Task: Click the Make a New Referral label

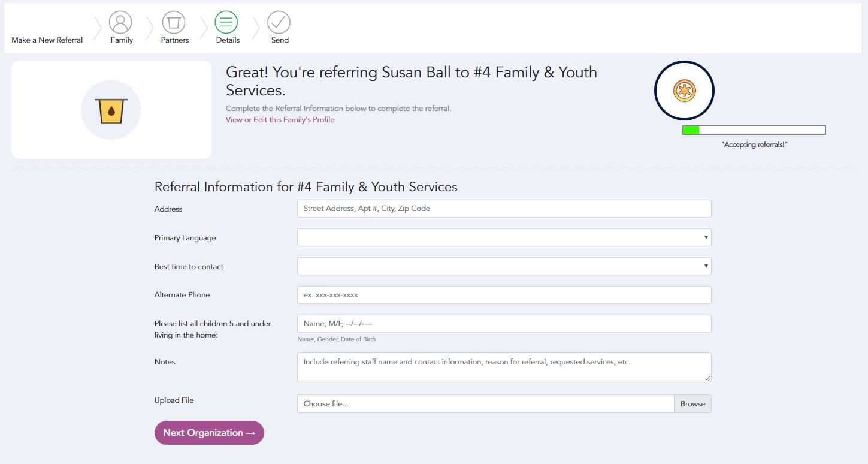Action: [47, 40]
